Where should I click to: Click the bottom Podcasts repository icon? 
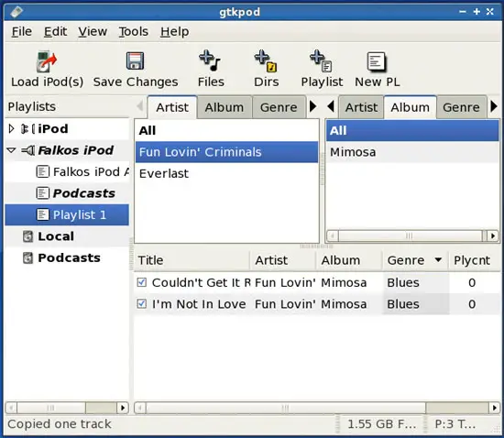tap(28, 258)
